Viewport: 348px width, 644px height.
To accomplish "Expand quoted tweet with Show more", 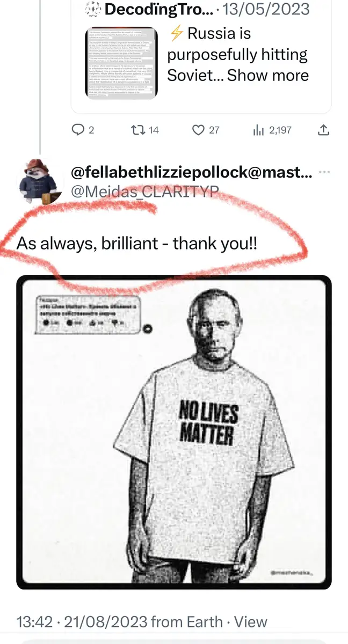I will [268, 75].
